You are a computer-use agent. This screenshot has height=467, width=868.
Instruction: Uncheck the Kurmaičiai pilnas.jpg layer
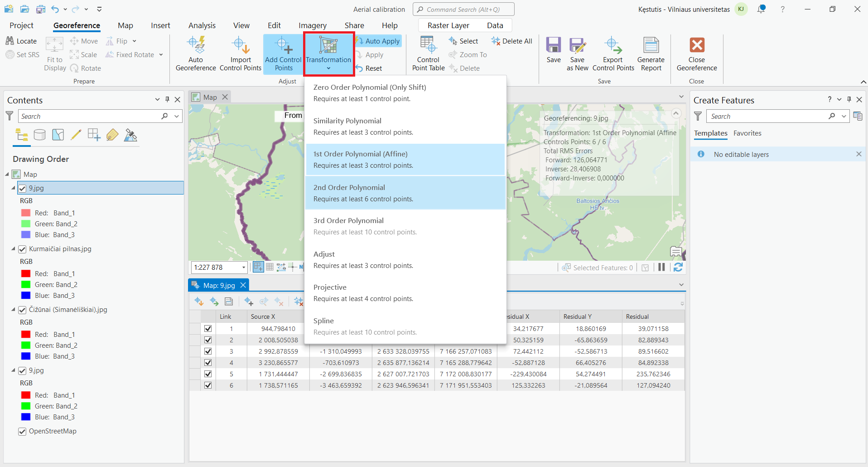point(22,249)
